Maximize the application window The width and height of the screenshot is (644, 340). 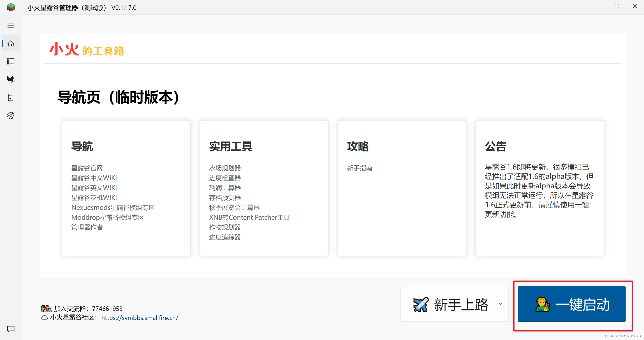[x=617, y=6]
